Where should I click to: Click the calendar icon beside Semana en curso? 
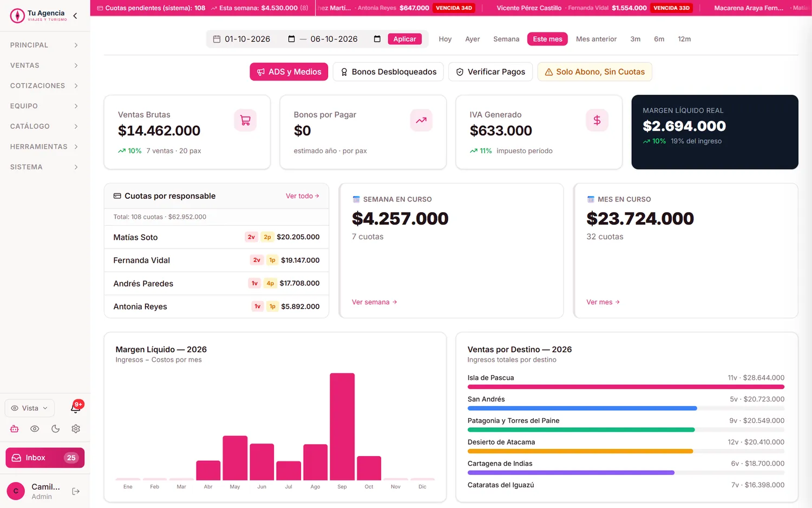click(356, 199)
